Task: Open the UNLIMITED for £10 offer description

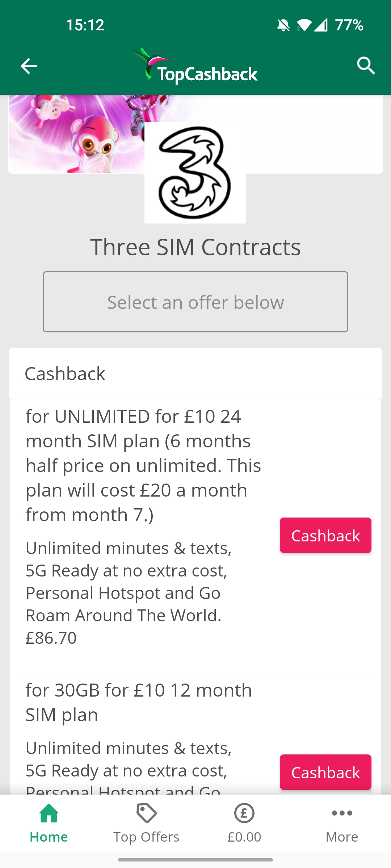Action: point(143,466)
